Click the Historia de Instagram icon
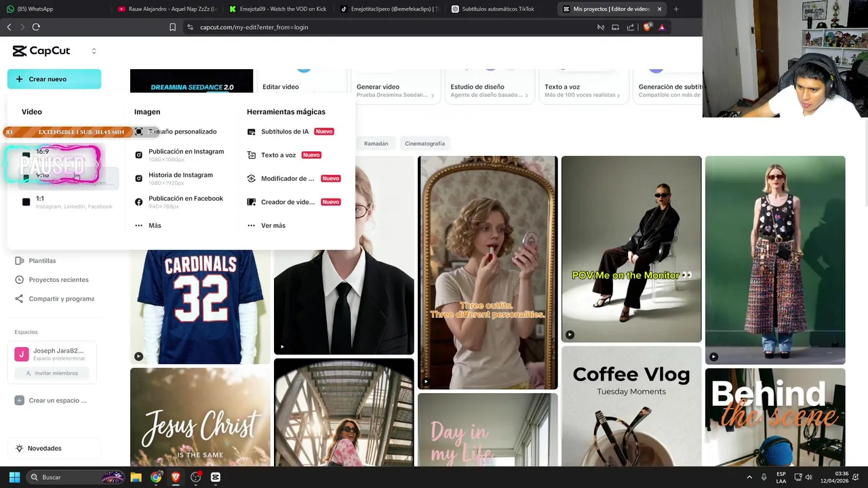This screenshot has width=868, height=488. coord(139,178)
